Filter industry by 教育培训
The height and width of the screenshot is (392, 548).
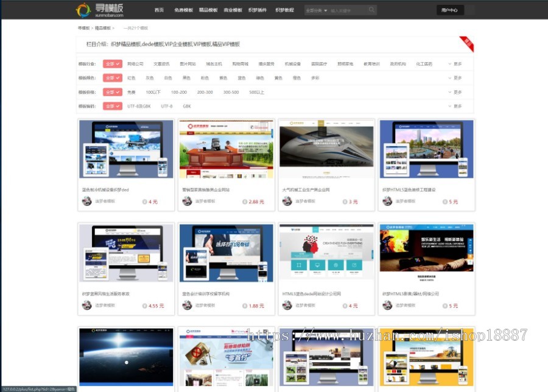[x=371, y=64]
